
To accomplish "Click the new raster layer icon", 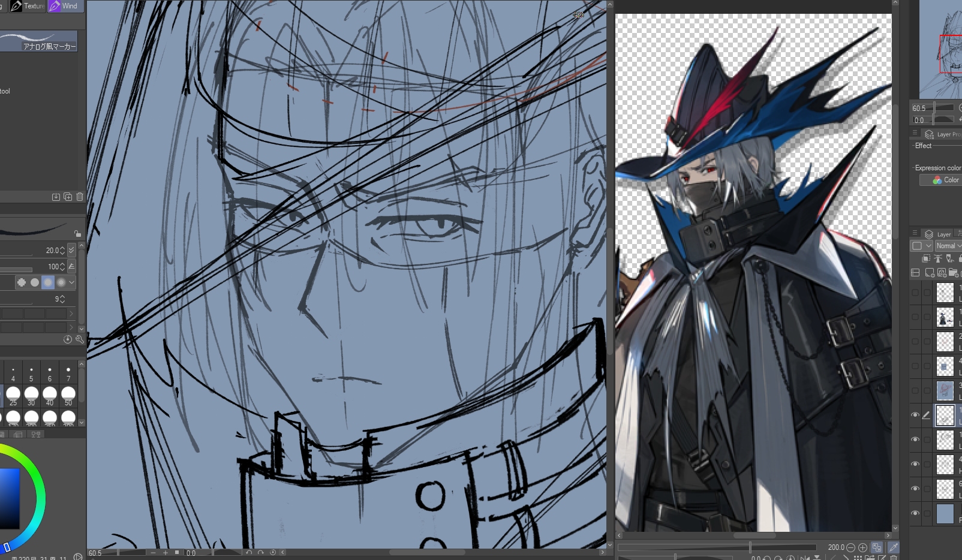I will coord(930,273).
